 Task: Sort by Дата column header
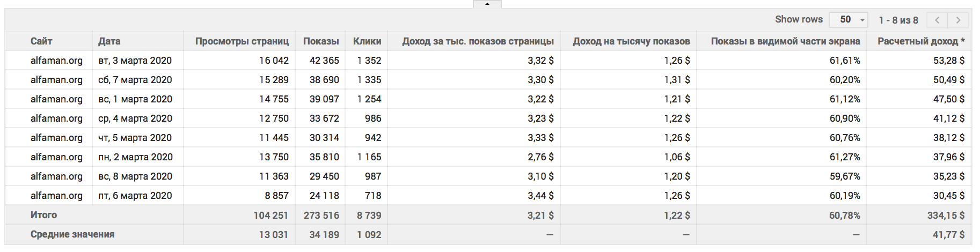pos(109,41)
